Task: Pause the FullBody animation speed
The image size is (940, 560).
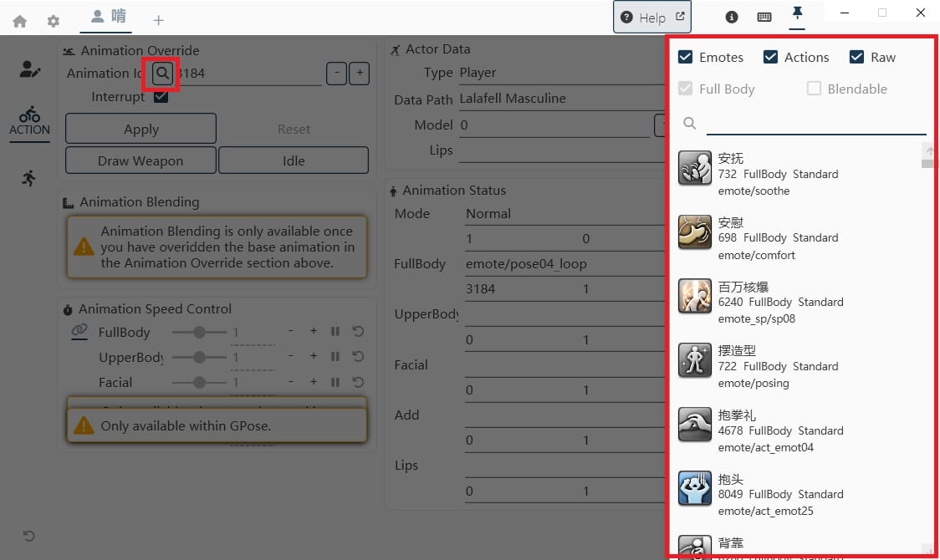Action: [335, 331]
